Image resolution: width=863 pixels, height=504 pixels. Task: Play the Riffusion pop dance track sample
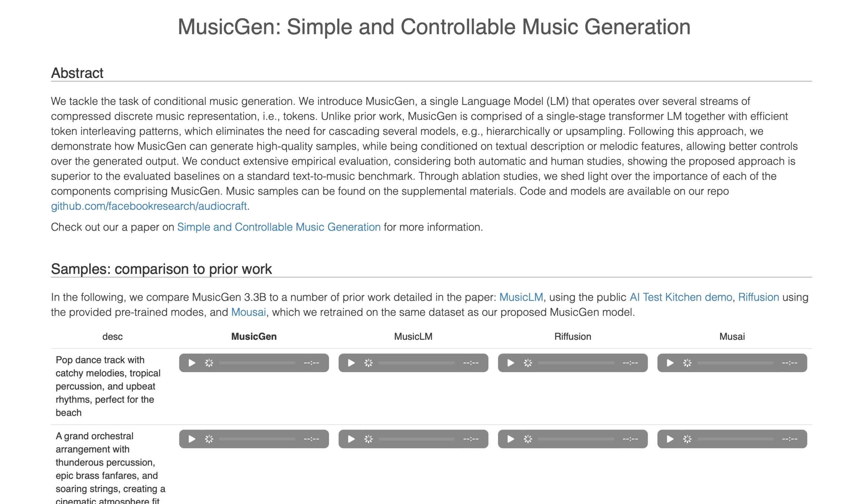click(511, 363)
